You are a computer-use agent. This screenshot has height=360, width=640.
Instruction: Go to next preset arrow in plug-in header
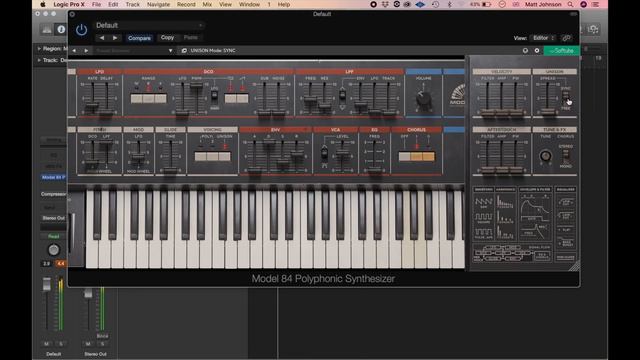click(x=115, y=38)
